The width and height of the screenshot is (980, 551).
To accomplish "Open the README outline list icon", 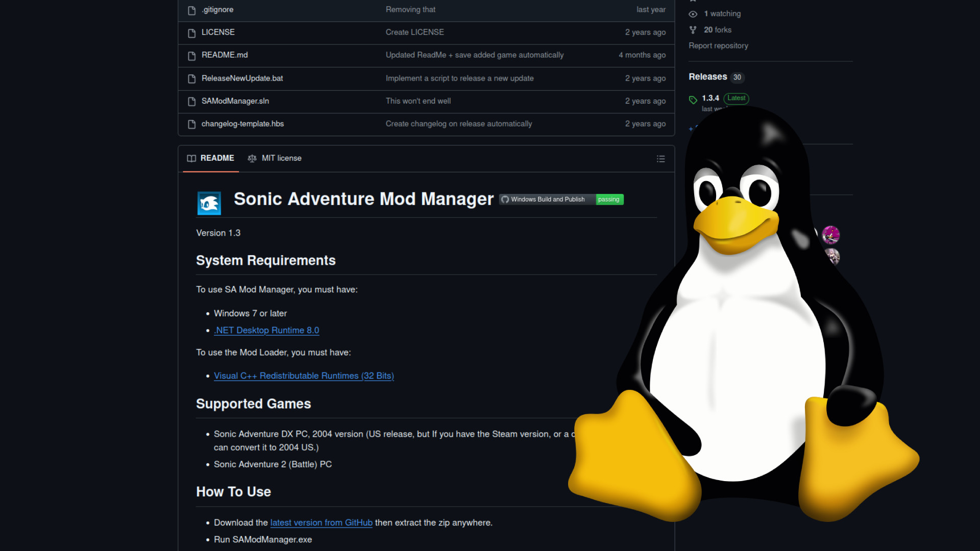I will 660,159.
